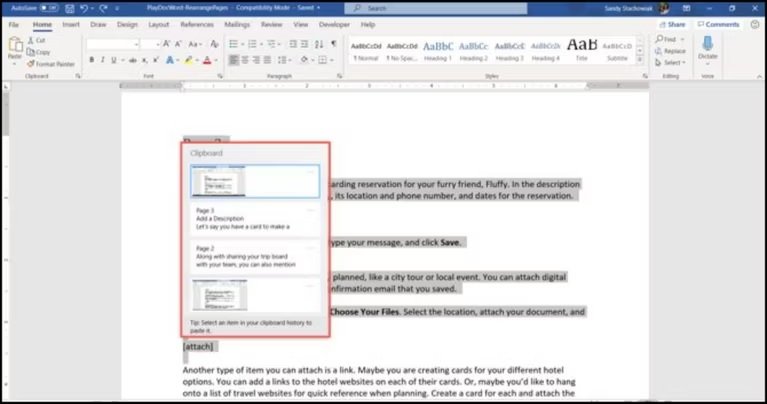Open the Change Case dropdown
Viewport: 767px width, 404px height.
[x=195, y=44]
